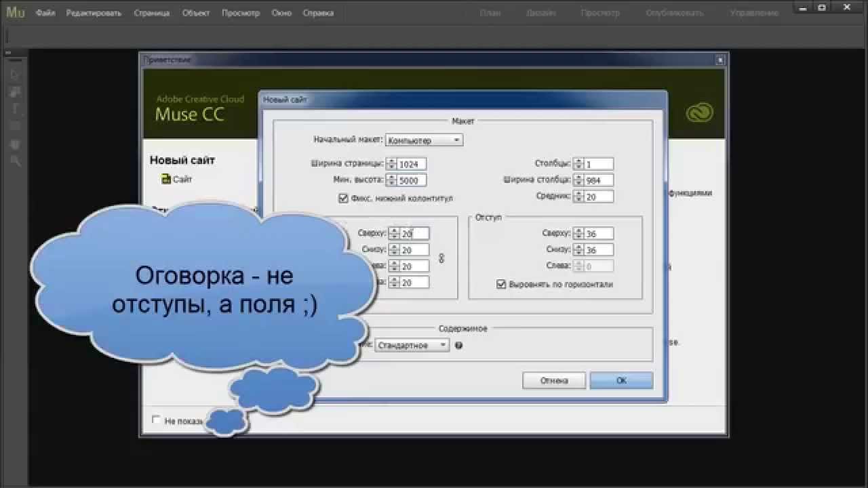Open the Редактировать menu
868x488 pixels.
pyautogui.click(x=94, y=13)
